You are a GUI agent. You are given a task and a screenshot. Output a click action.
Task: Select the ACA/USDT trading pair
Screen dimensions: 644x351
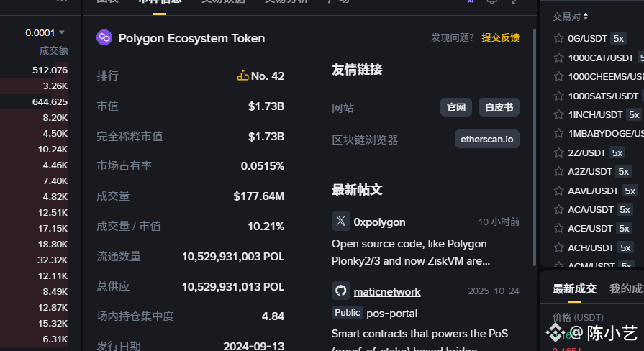tap(591, 210)
